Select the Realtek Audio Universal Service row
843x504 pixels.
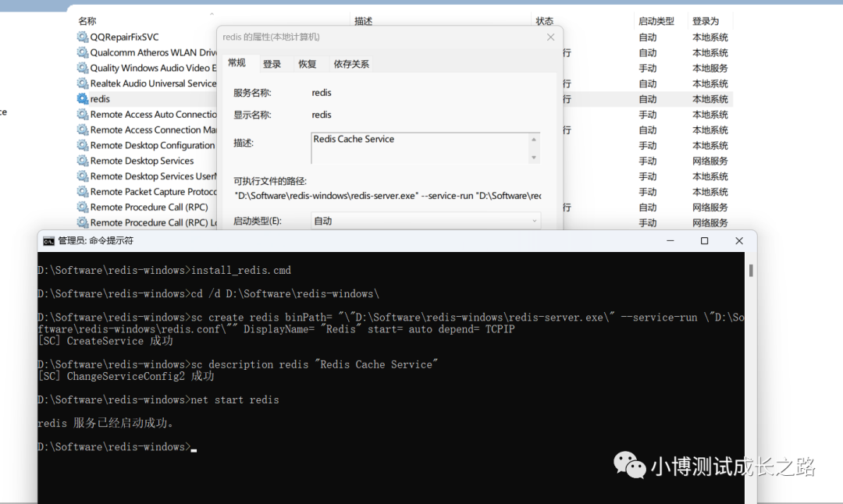coord(153,83)
